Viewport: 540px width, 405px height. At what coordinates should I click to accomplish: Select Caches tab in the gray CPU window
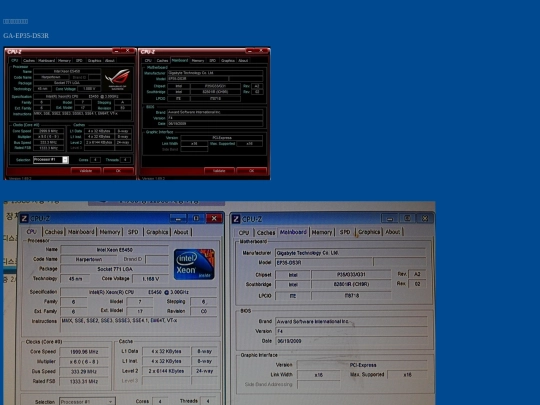pos(54,232)
